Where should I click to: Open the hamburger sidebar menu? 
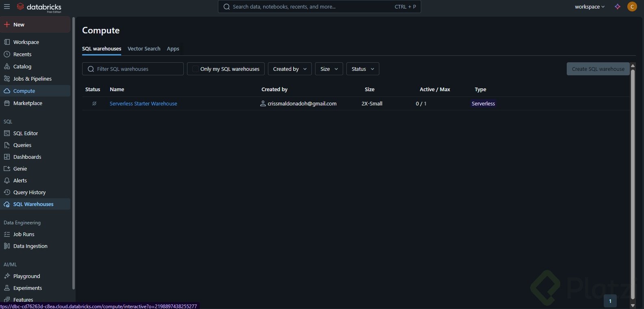coord(7,7)
